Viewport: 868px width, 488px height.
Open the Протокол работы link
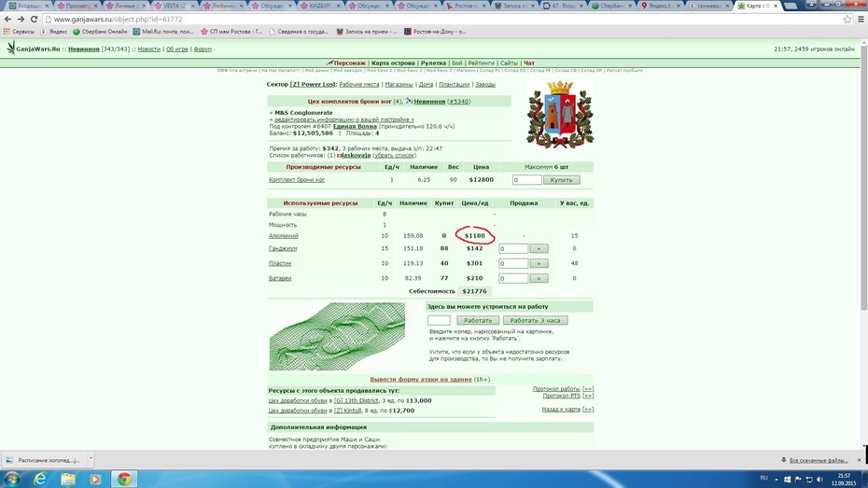click(x=556, y=389)
